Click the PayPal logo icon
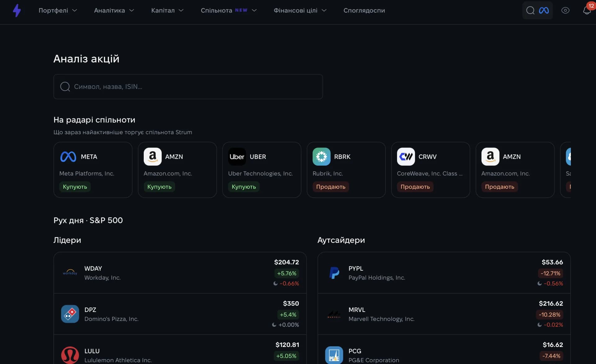 (334, 273)
